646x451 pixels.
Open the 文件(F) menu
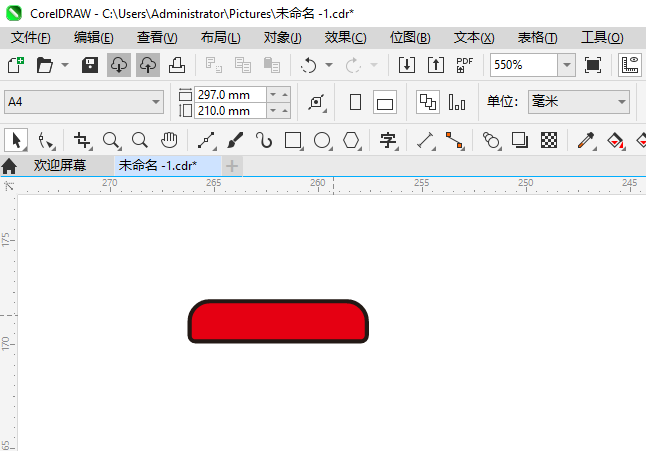(x=31, y=37)
